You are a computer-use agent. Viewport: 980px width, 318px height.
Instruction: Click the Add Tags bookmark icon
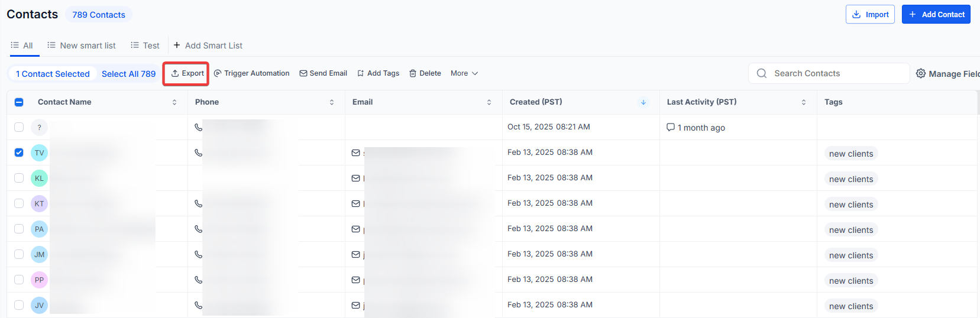[x=361, y=73]
